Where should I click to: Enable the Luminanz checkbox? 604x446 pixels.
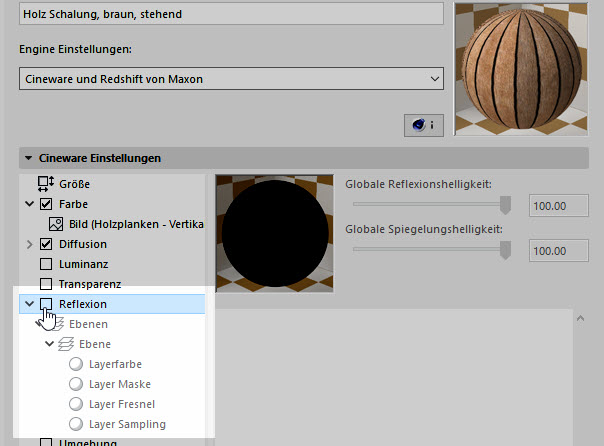46,264
